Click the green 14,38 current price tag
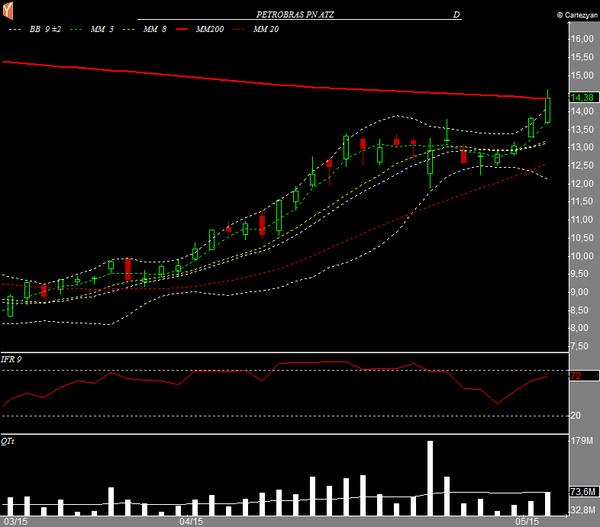The width and height of the screenshot is (600, 527). [582, 97]
